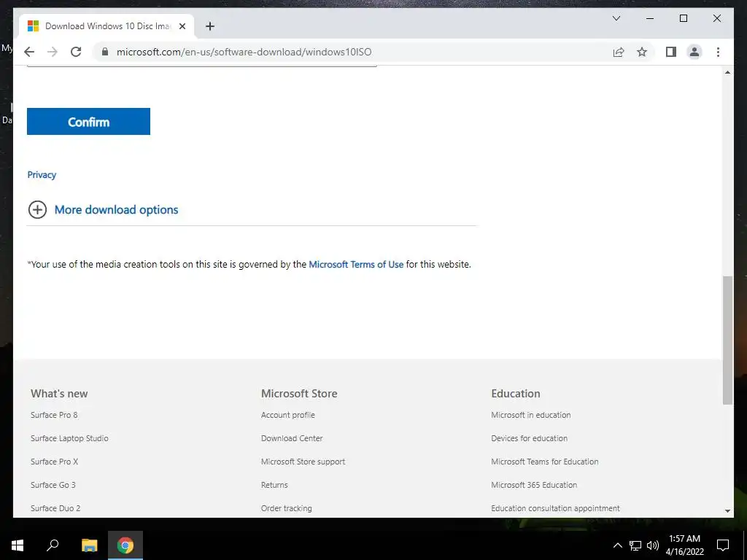Open the Chrome profile avatar

694,52
